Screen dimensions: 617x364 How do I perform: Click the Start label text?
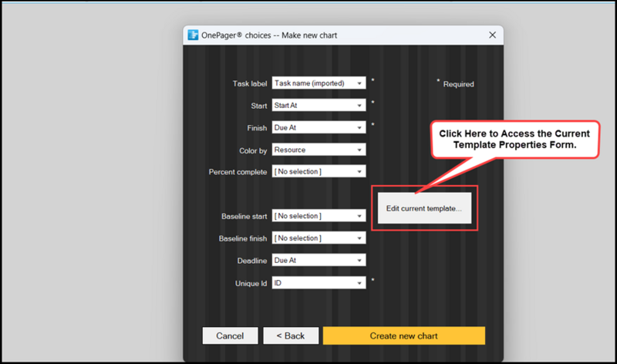(x=259, y=106)
